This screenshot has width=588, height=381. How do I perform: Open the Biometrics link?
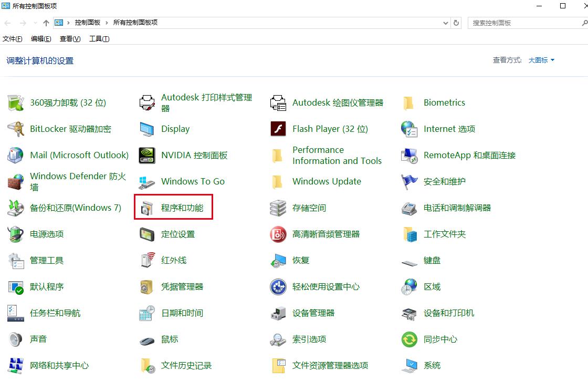(444, 102)
